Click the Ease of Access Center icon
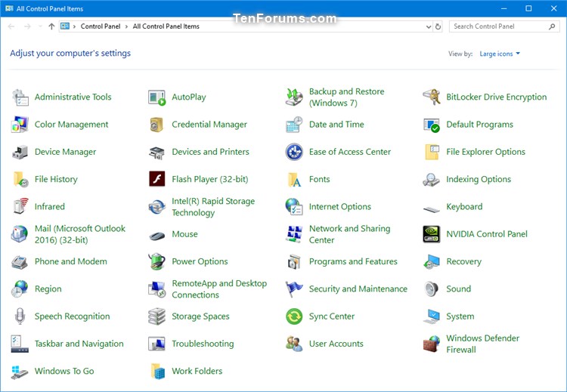567x392 pixels. pyautogui.click(x=294, y=152)
